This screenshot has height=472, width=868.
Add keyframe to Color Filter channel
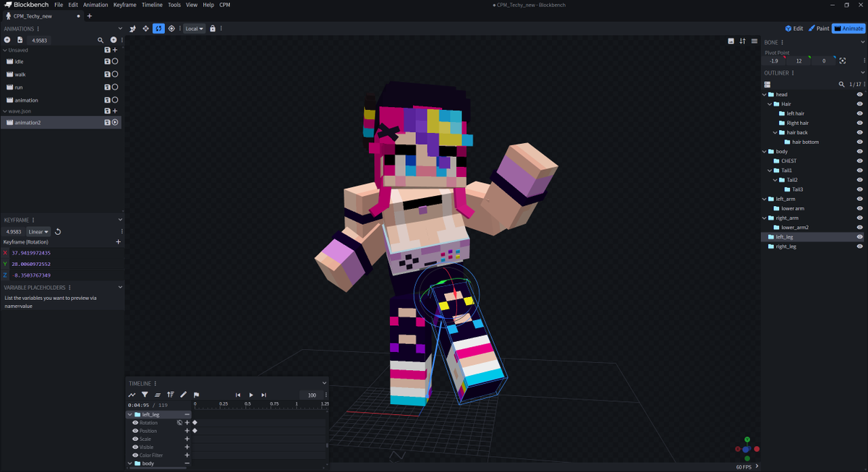(x=187, y=455)
